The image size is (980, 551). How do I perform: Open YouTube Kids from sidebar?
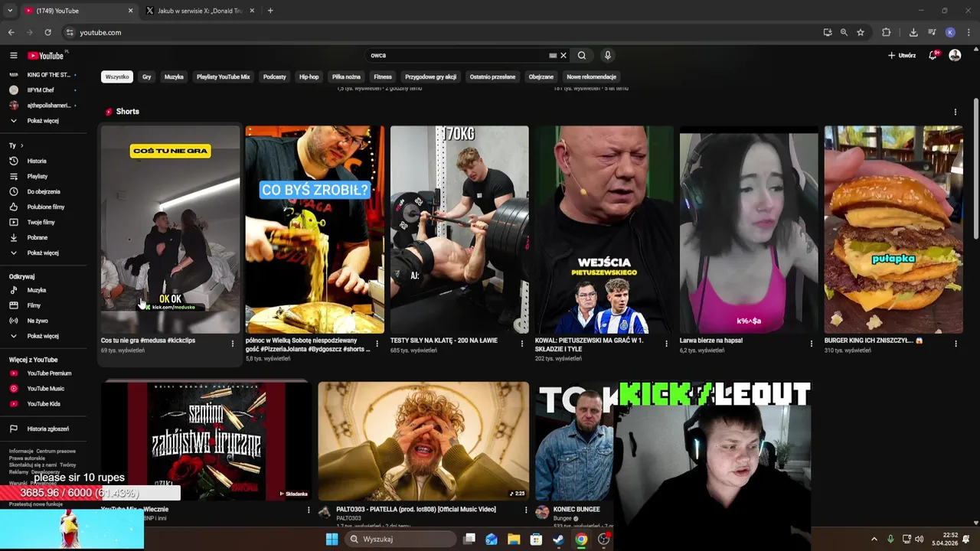[44, 403]
